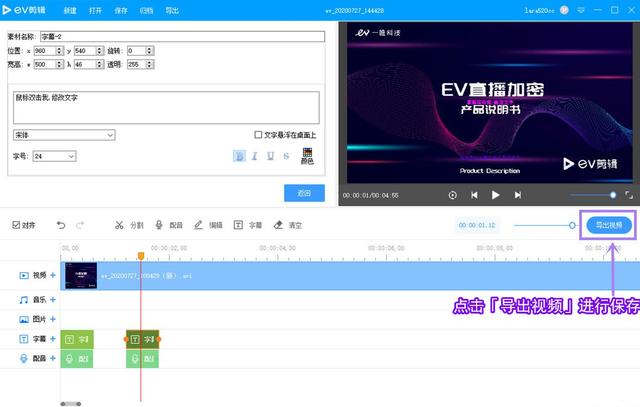Select the 分割 scissors tool
The height and width of the screenshot is (407, 640).
click(x=129, y=225)
